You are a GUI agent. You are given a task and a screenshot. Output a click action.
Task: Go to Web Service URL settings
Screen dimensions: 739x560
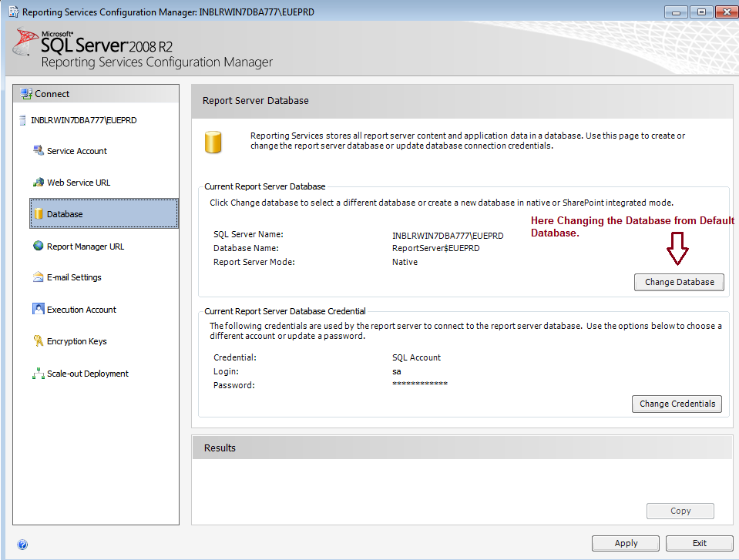tap(79, 183)
